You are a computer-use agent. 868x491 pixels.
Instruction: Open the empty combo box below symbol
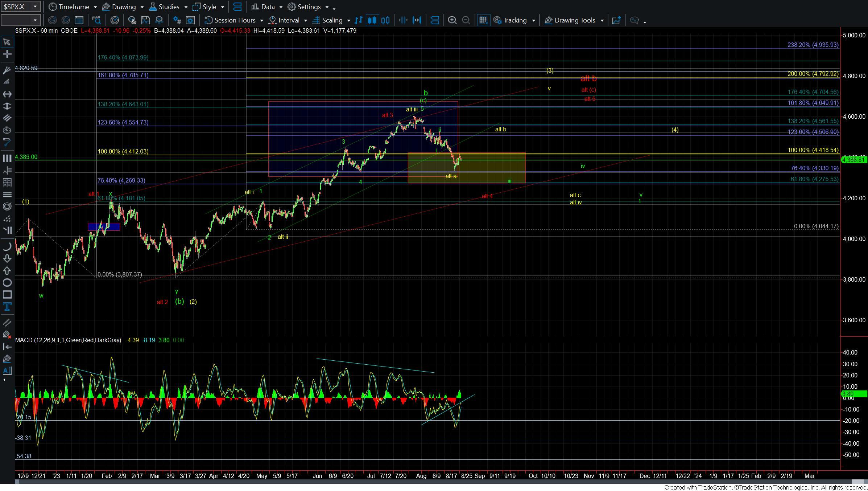20,20
